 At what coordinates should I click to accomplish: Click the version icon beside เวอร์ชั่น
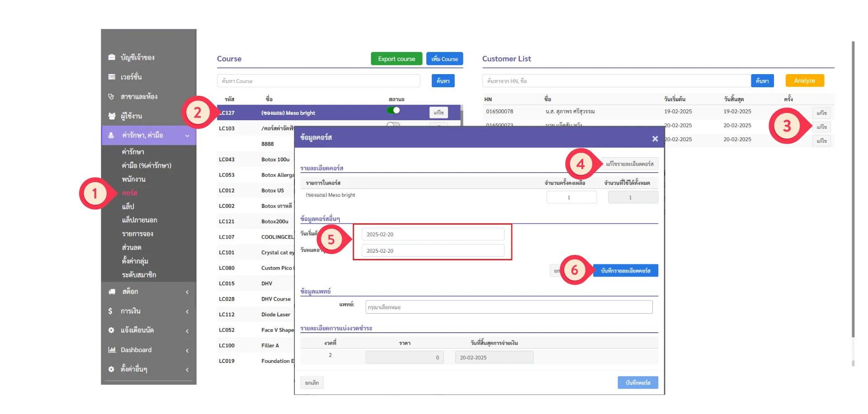click(x=112, y=77)
